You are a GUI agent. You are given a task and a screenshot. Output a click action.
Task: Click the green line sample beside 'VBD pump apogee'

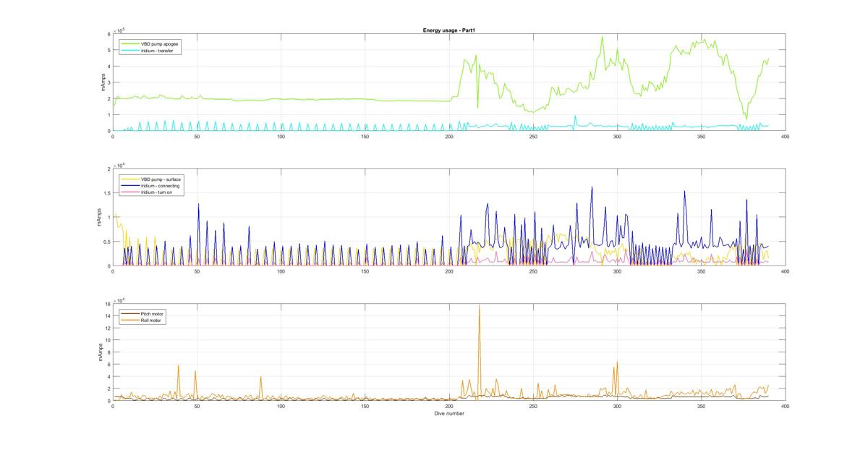(131, 43)
